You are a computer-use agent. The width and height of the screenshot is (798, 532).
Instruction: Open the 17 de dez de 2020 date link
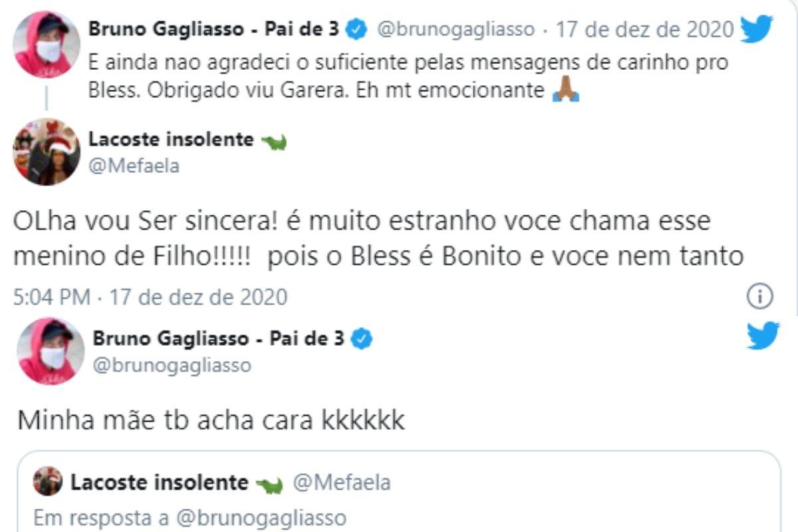point(644,29)
